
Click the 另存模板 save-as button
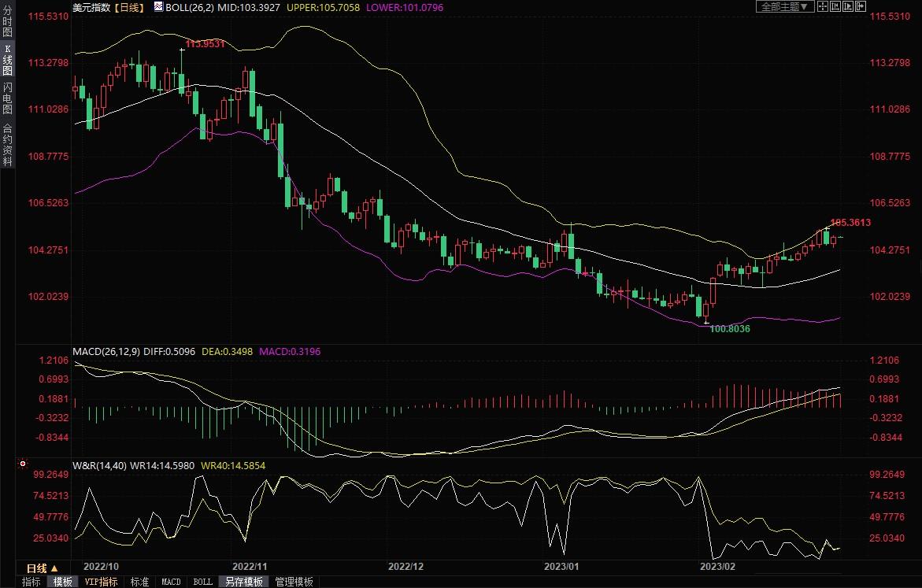pos(244,582)
